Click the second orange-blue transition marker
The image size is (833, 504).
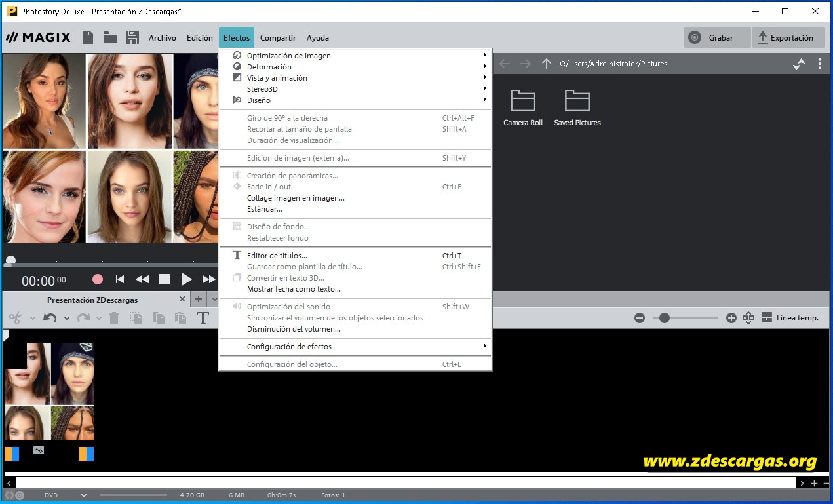[x=87, y=454]
